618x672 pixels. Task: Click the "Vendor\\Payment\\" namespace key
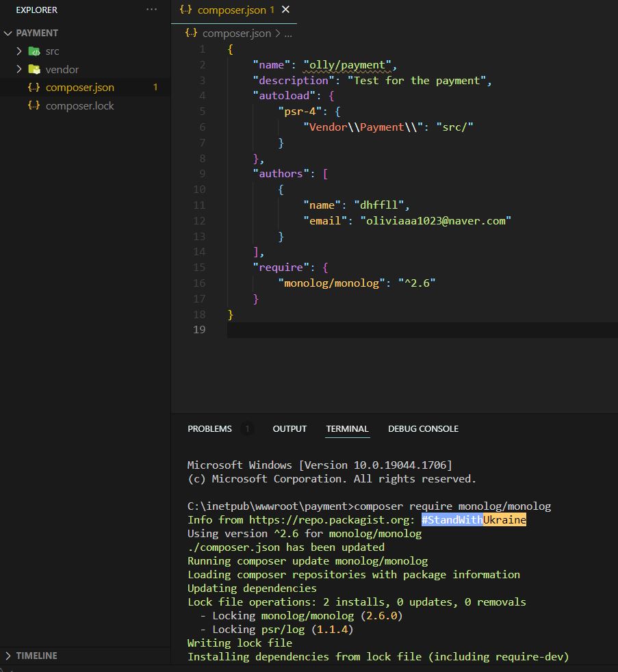click(x=363, y=127)
